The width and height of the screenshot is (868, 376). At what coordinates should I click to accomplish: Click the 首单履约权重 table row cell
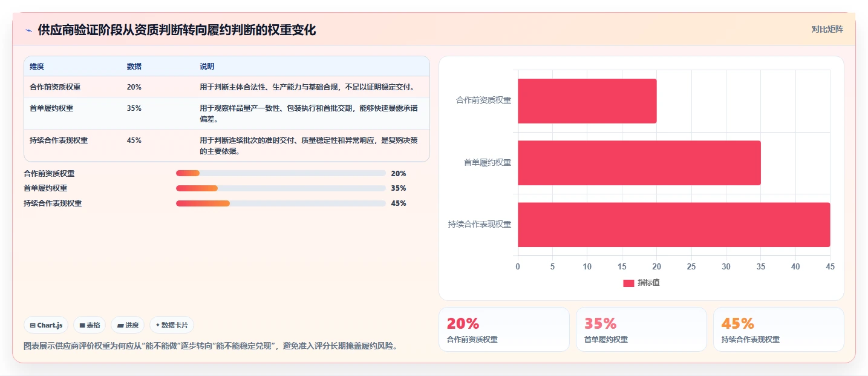(x=51, y=108)
